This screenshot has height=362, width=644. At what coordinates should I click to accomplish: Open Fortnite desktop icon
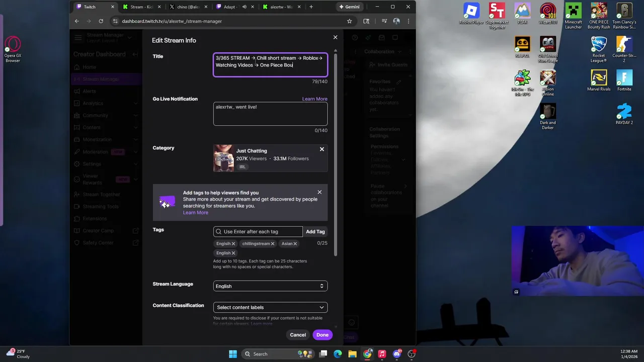coord(624,81)
